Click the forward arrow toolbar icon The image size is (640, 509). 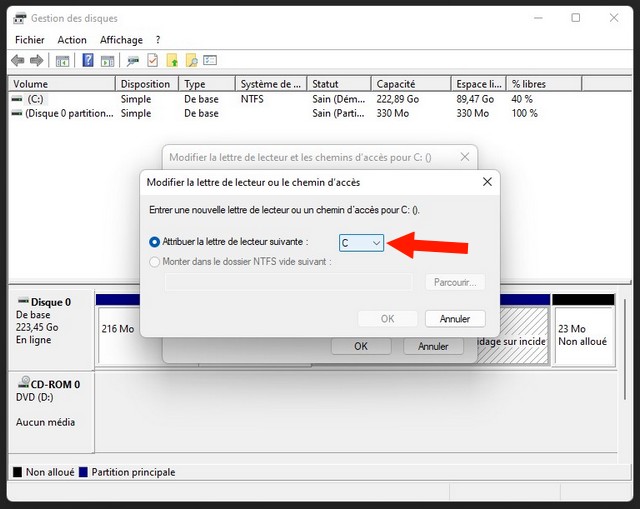36,61
